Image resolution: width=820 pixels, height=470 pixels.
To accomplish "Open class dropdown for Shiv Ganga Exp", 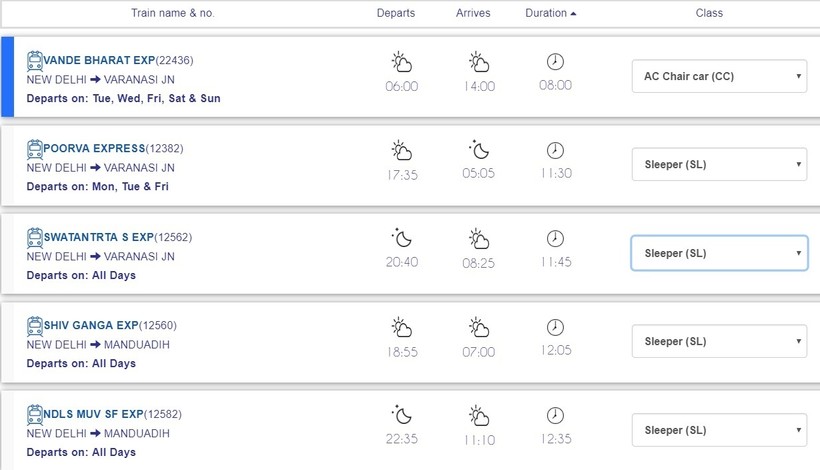I will [719, 341].
